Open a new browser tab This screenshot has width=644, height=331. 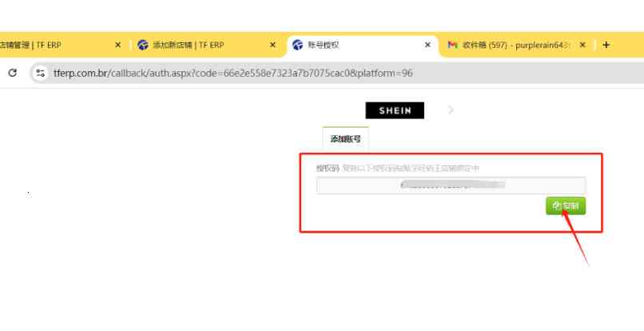(606, 45)
